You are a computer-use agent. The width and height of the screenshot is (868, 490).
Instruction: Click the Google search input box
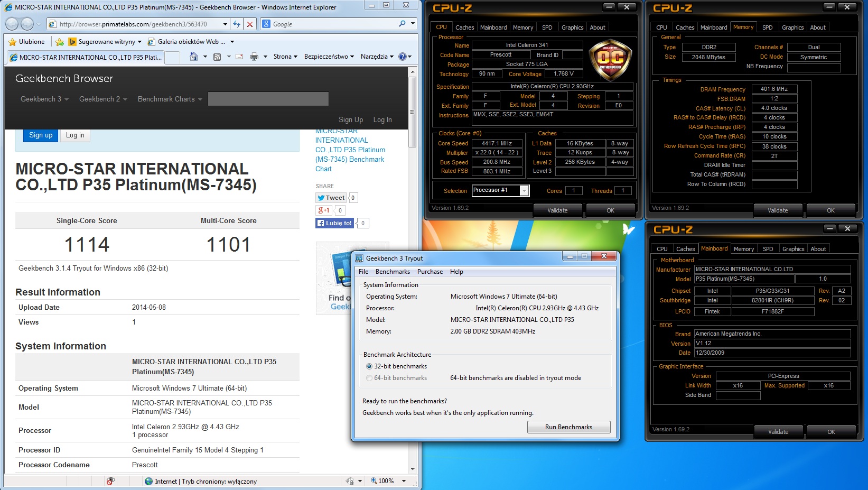coord(334,24)
